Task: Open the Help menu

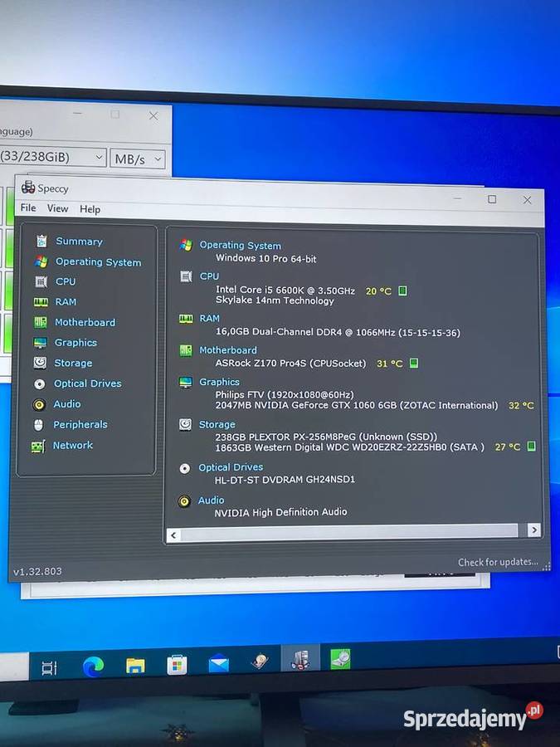Action: click(90, 209)
